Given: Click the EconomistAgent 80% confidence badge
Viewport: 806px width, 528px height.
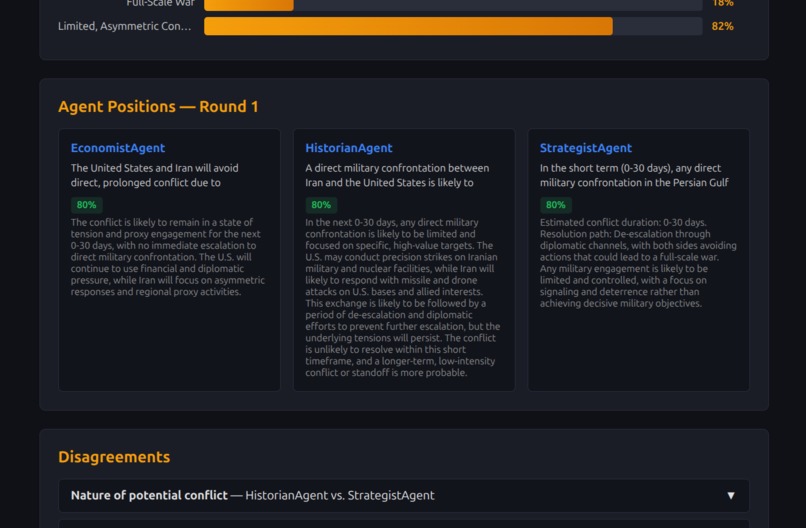Looking at the screenshot, I should click(86, 205).
